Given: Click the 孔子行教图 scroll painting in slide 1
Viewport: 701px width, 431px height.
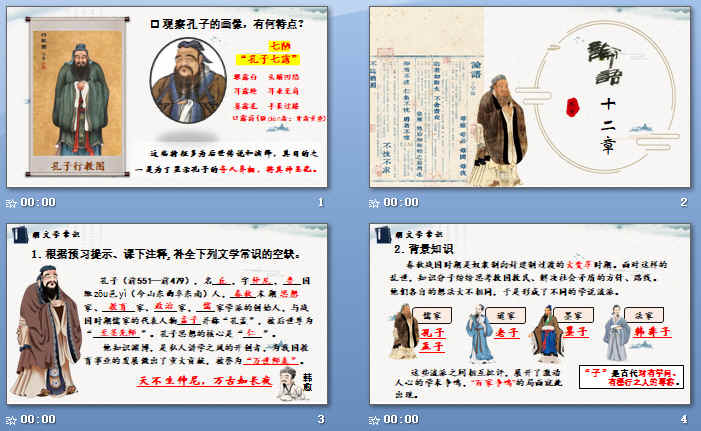Looking at the screenshot, I should [77, 97].
